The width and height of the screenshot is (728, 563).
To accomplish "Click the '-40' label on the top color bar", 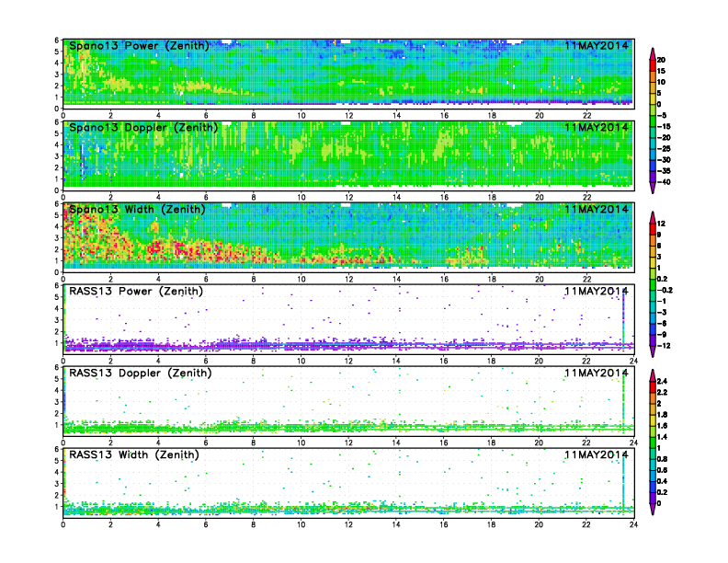I will 664,182.
